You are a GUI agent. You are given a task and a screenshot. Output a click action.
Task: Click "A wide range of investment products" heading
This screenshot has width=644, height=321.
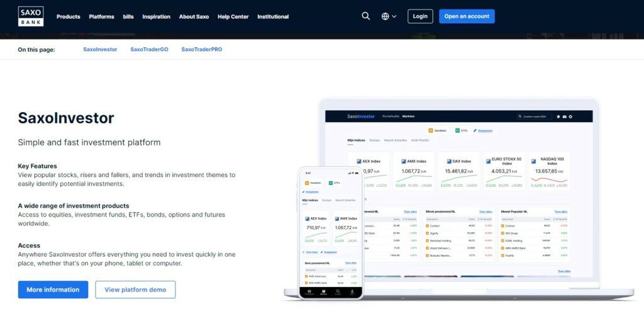point(74,206)
